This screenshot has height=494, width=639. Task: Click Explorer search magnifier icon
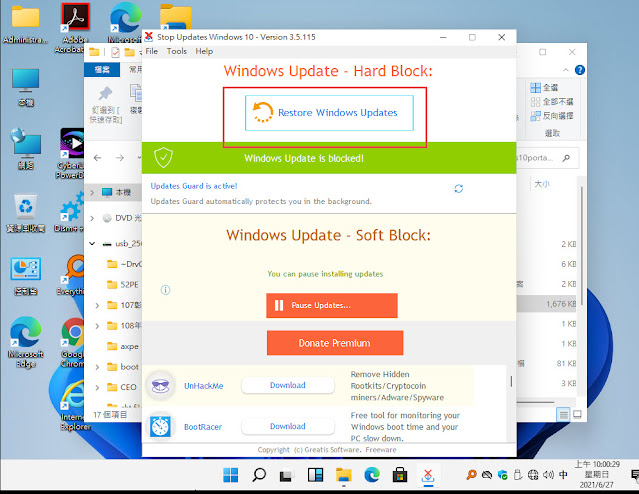click(566, 158)
